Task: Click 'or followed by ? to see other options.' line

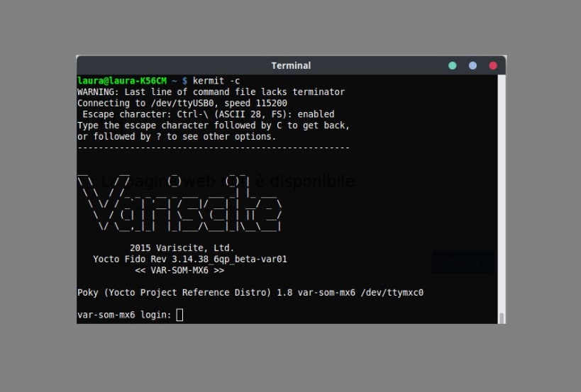Action: click(177, 137)
